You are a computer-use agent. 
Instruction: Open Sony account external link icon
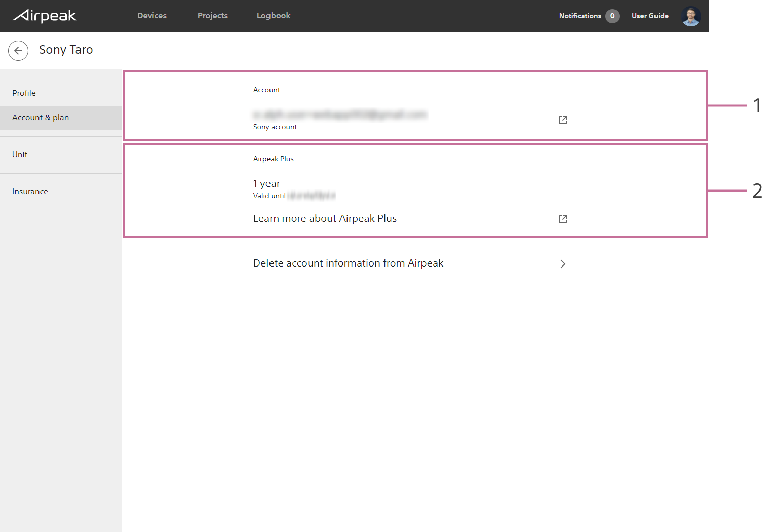(x=563, y=120)
